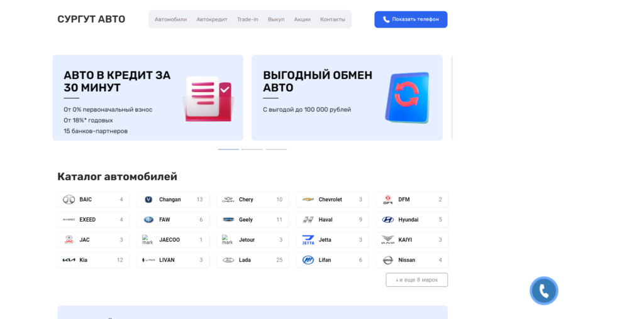Click the Lada brand name
The height and width of the screenshot is (319, 644).
click(x=245, y=260)
